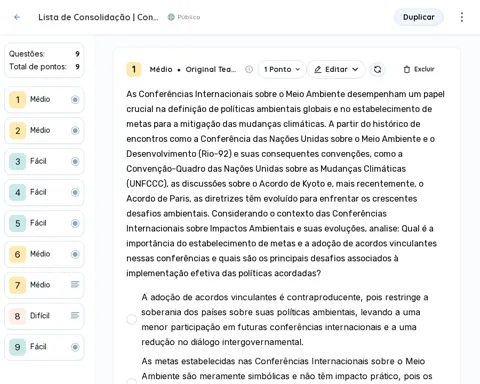This screenshot has height=384, width=480.
Task: Click the multiple-choice icon on question 4 row
Action: point(75,192)
